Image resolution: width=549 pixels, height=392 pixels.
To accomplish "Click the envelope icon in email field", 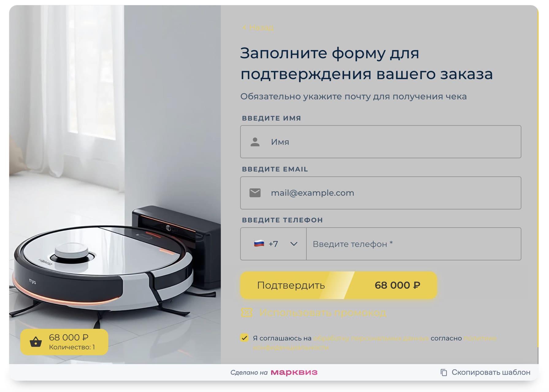I will [255, 193].
